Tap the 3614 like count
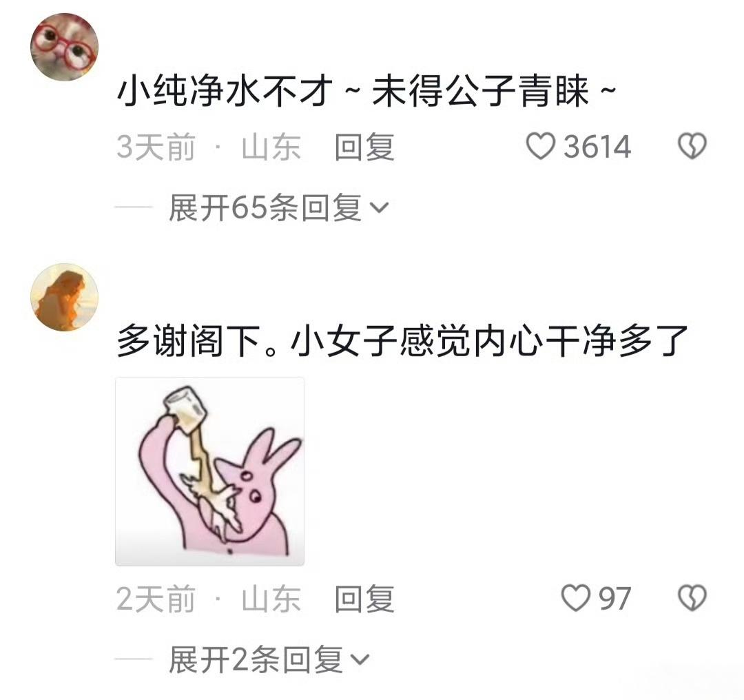744x700 pixels. 597,147
